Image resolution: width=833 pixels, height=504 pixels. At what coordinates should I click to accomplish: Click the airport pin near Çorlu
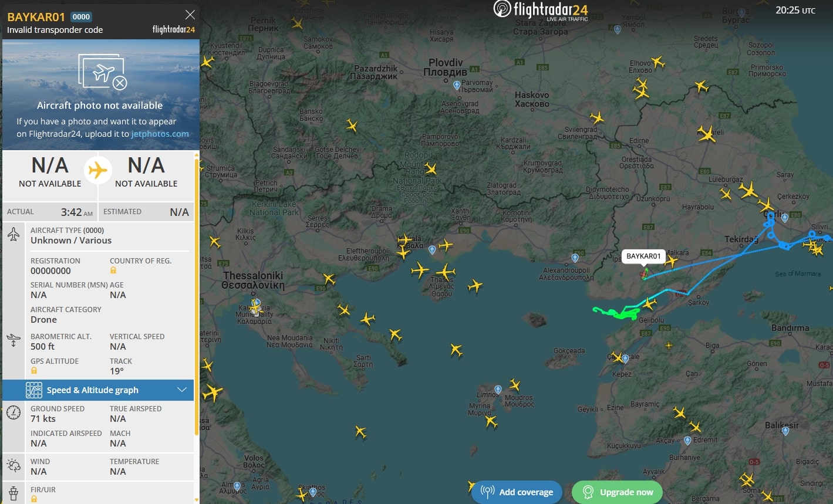tap(785, 218)
